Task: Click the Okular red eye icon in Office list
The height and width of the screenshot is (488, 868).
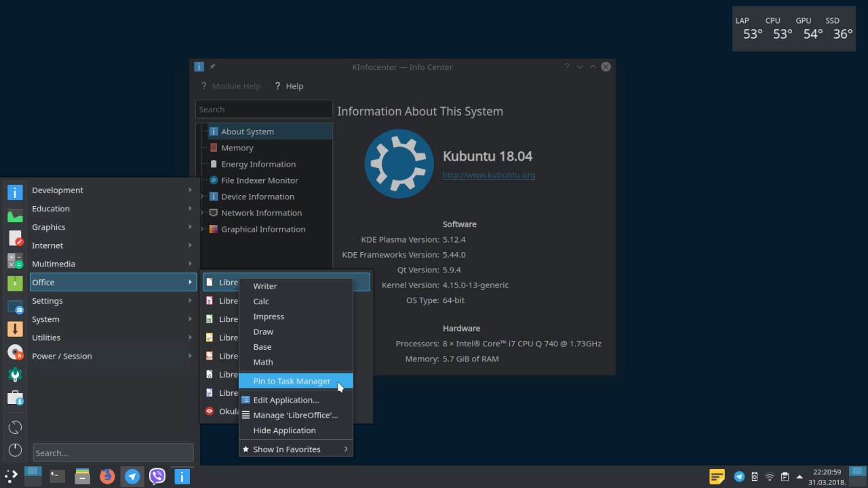Action: click(x=210, y=411)
